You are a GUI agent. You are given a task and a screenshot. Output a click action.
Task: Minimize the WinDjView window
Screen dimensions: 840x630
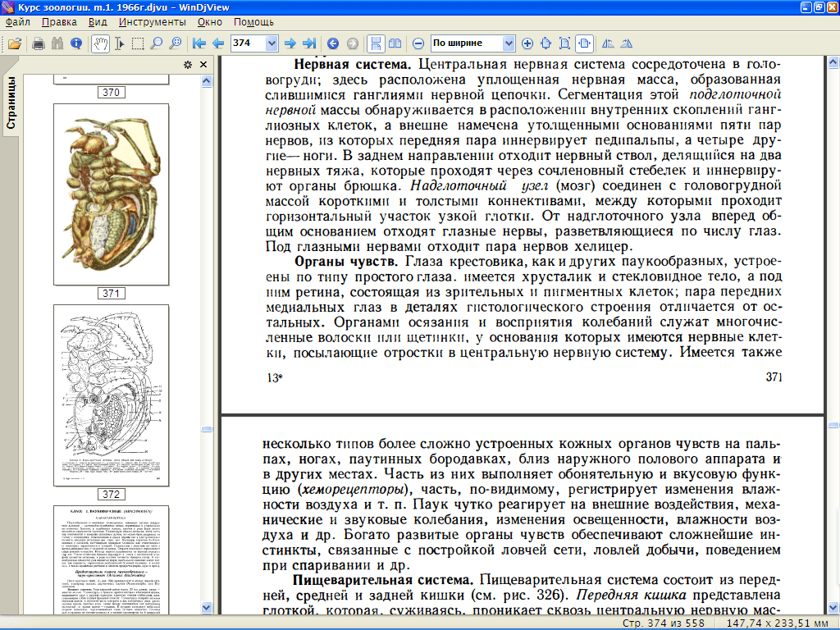[806, 7]
